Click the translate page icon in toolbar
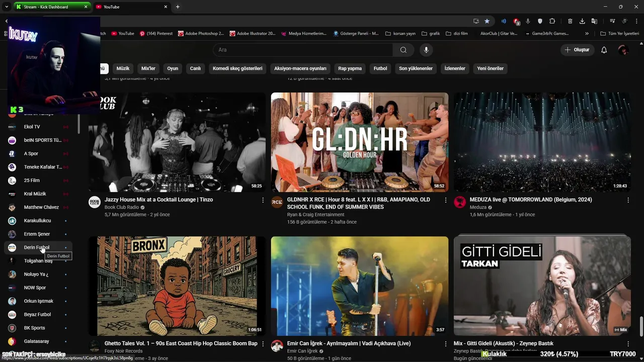 click(x=594, y=21)
